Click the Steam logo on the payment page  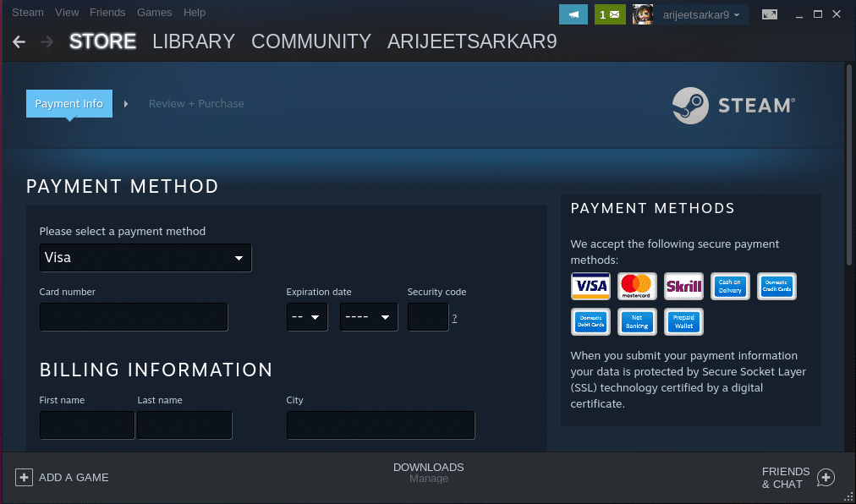click(733, 106)
